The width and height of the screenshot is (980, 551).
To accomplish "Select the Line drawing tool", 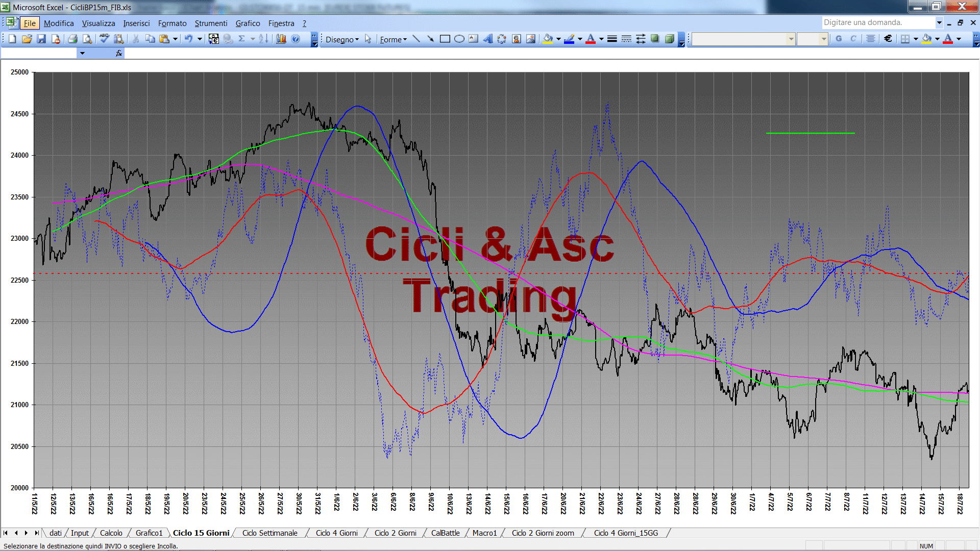I will tap(416, 39).
